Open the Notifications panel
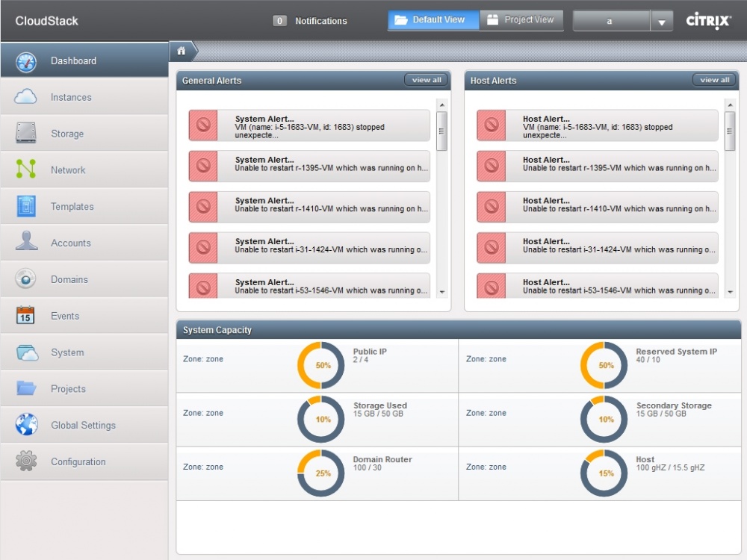 [320, 21]
